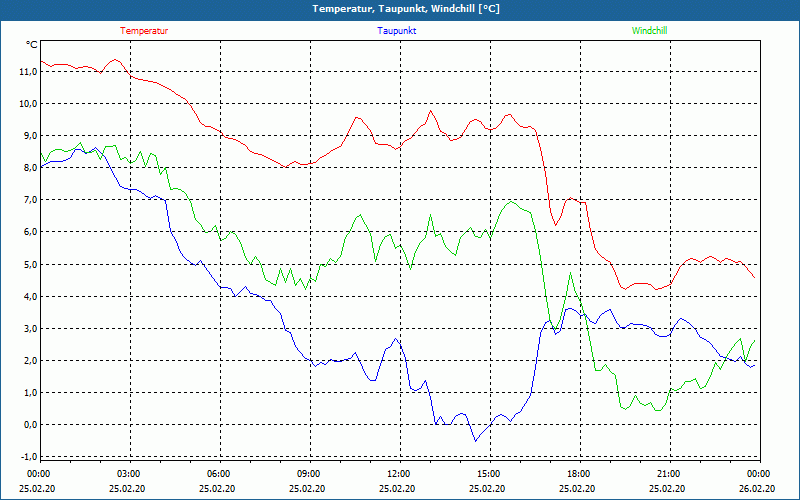Select the 2,0 y-axis value
Screen dimensions: 800x500
point(30,361)
